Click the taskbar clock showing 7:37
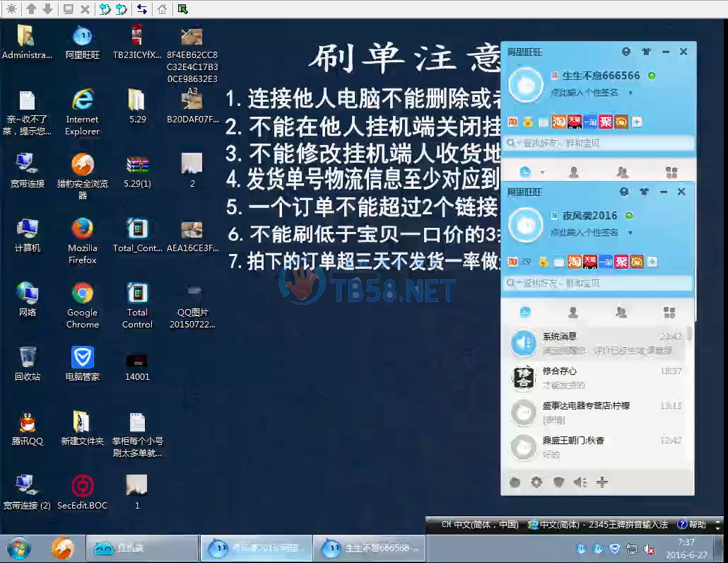This screenshot has width=728, height=563. [x=686, y=549]
